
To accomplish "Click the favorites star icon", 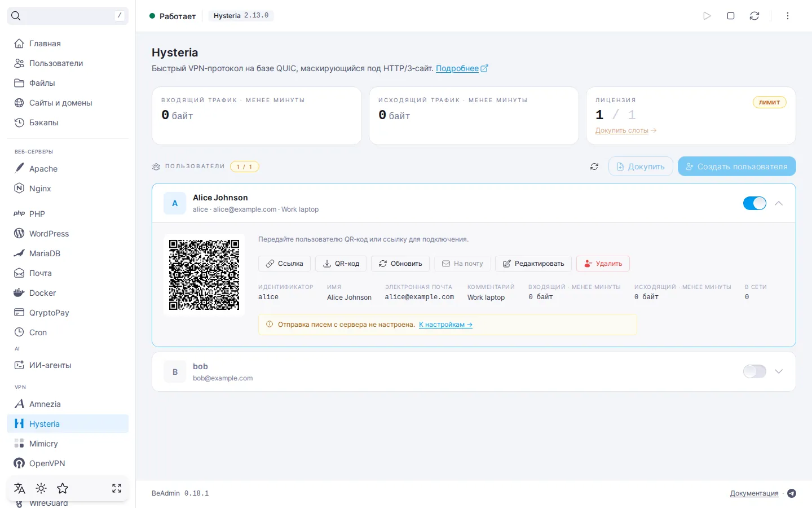I will (x=63, y=488).
